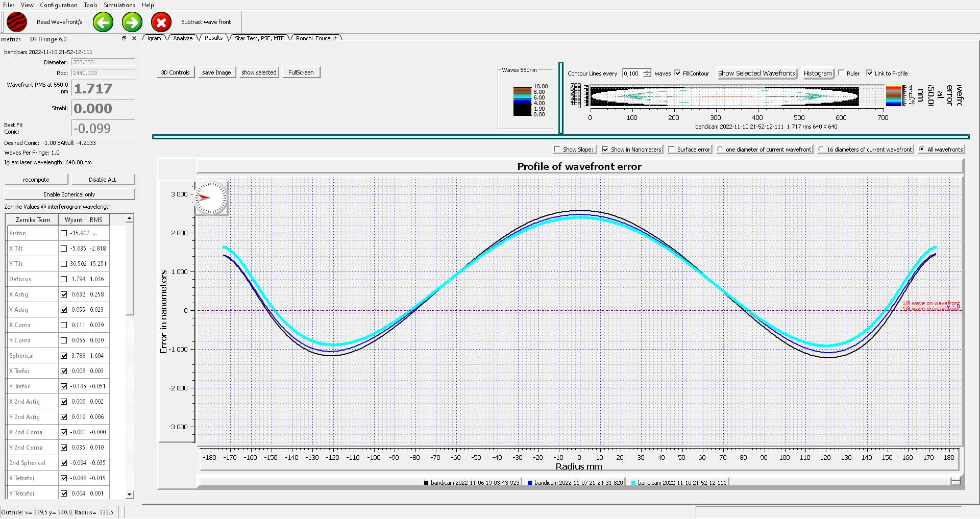Open the Simulations menu

coord(119,5)
